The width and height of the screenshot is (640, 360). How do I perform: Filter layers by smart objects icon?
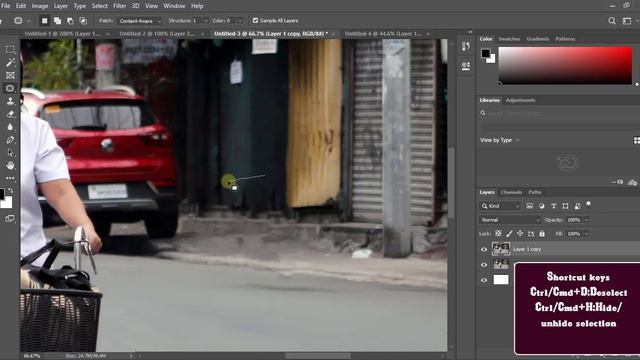[578, 206]
